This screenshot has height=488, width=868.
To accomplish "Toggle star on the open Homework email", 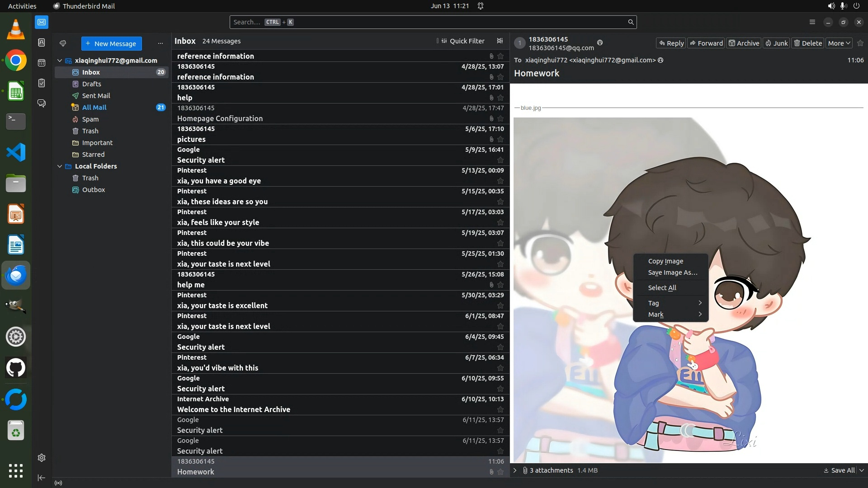I will click(x=860, y=43).
